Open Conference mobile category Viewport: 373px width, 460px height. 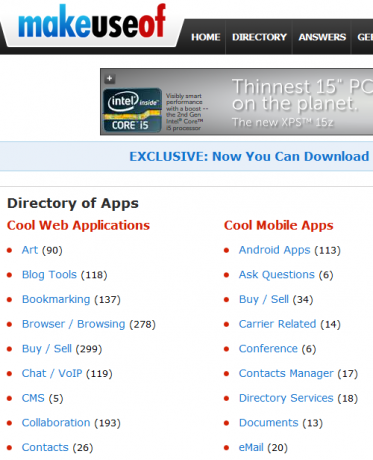click(x=268, y=349)
